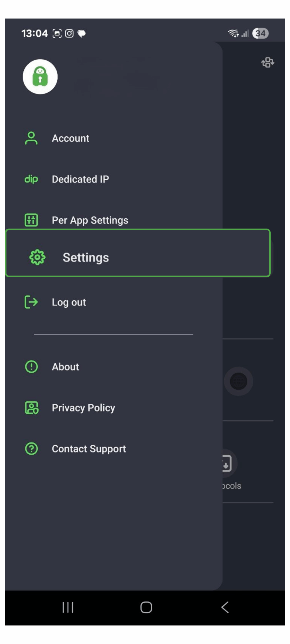Tap the Account person icon
This screenshot has height=644, width=290.
[31, 138]
